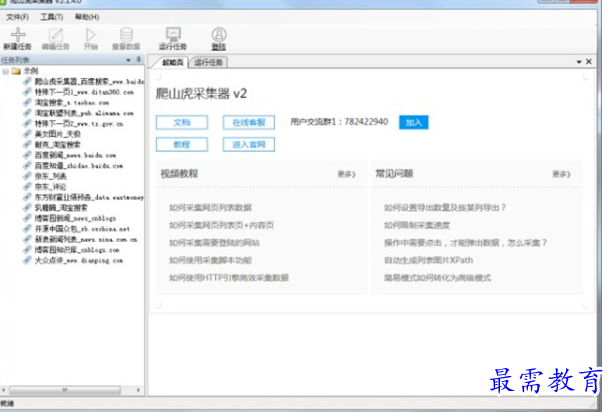Open FAQ 如何限制采集速度

[x=417, y=225]
